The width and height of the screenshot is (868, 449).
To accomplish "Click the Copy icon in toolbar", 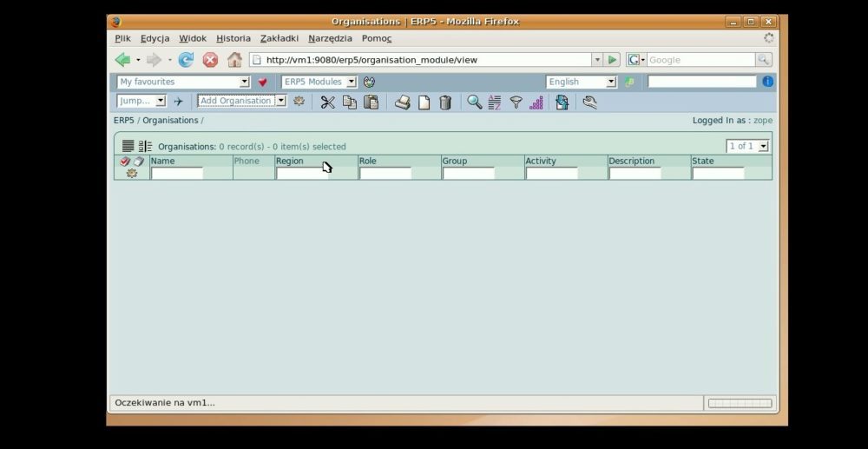I will (349, 102).
